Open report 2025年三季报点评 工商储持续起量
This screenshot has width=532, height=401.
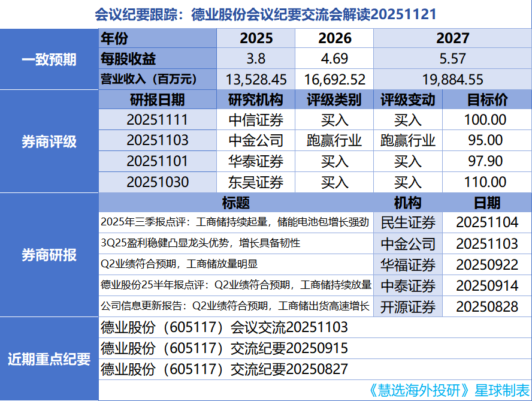[236, 222]
